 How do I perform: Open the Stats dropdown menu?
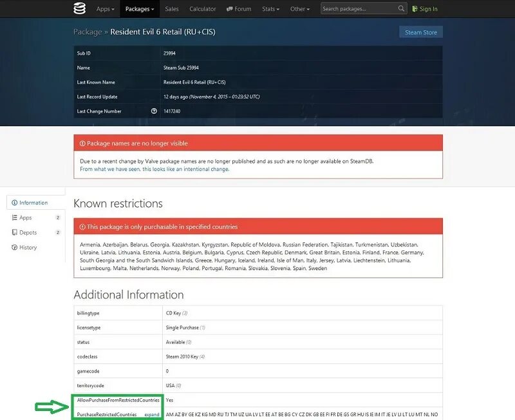(270, 8)
